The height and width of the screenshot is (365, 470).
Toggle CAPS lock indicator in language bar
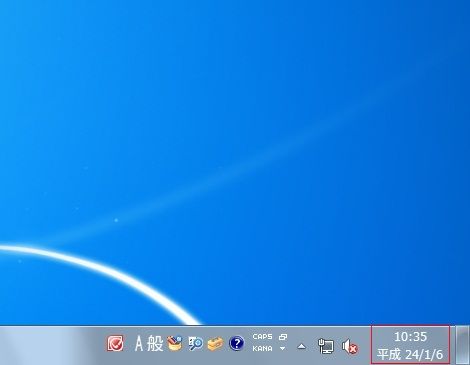262,337
